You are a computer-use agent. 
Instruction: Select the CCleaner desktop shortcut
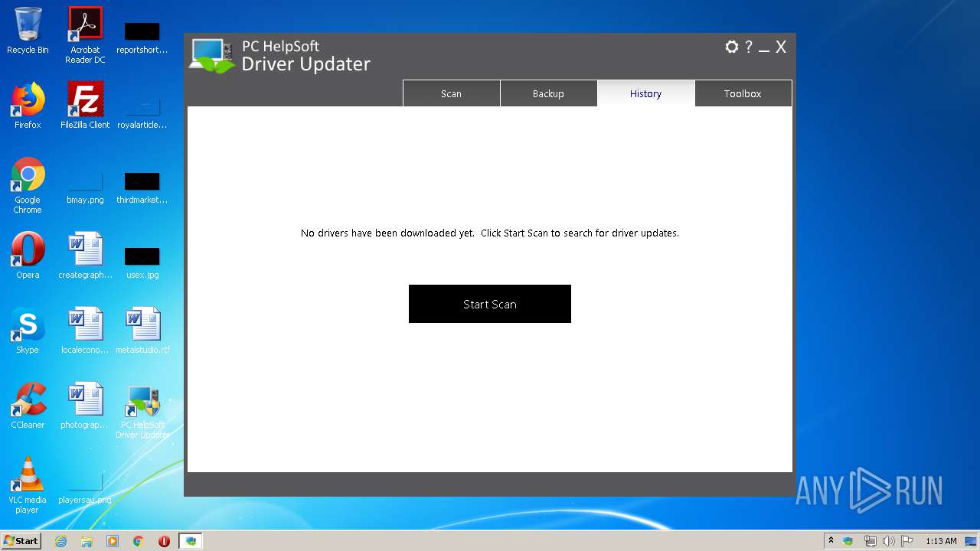[28, 406]
